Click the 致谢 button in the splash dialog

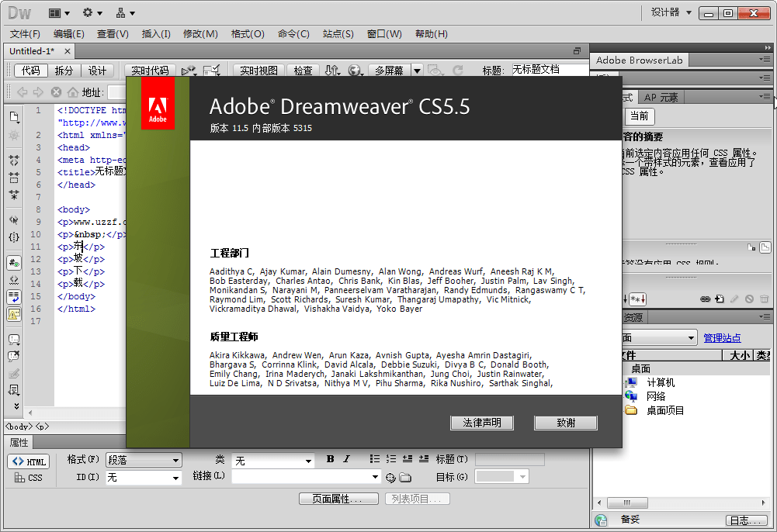click(564, 423)
